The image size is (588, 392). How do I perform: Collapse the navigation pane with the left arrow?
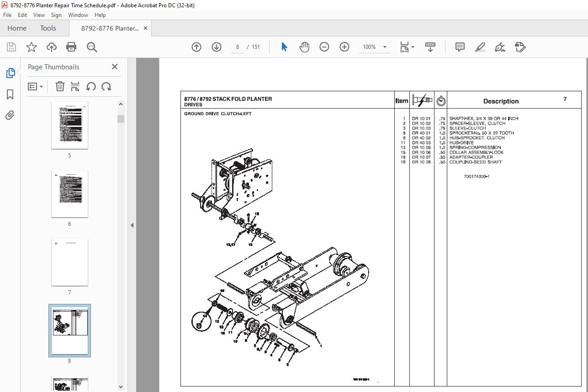(132, 225)
